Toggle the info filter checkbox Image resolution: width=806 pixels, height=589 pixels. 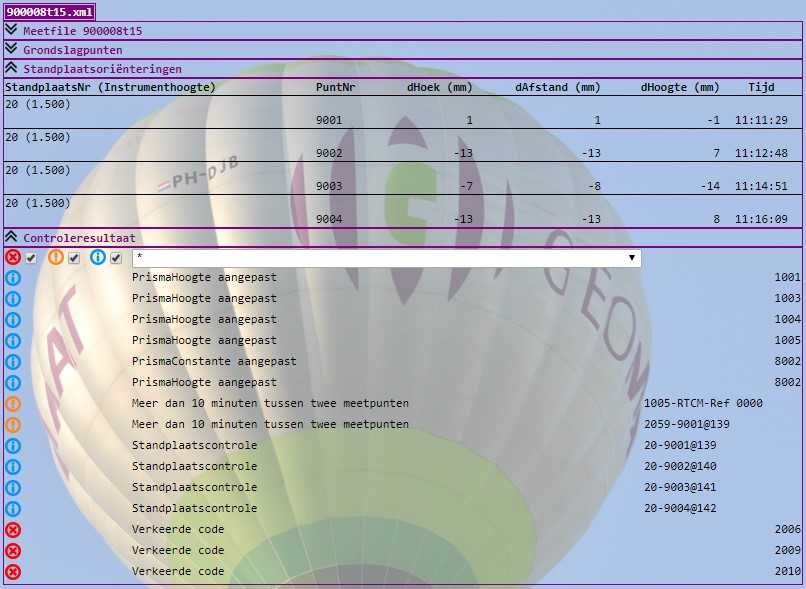[116, 258]
